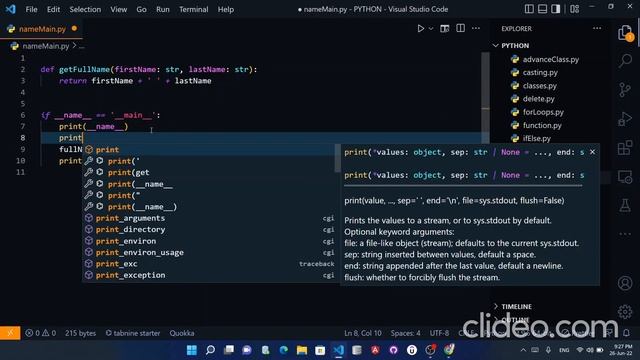Open the Accounts menu icon
Viewport: 640px width, 360px height.
coord(625,283)
